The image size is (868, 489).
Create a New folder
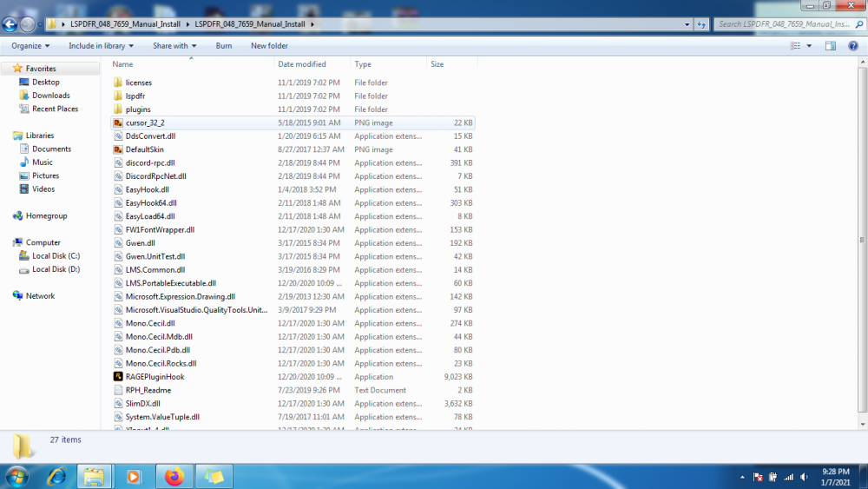[x=269, y=46]
